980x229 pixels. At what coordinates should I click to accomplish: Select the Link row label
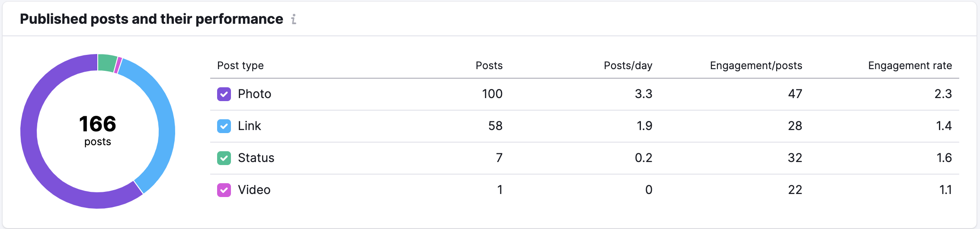(249, 126)
